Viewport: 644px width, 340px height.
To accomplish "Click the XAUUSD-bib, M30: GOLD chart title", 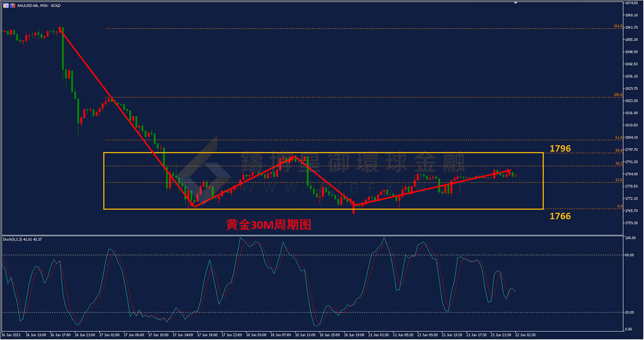I will click(x=39, y=5).
